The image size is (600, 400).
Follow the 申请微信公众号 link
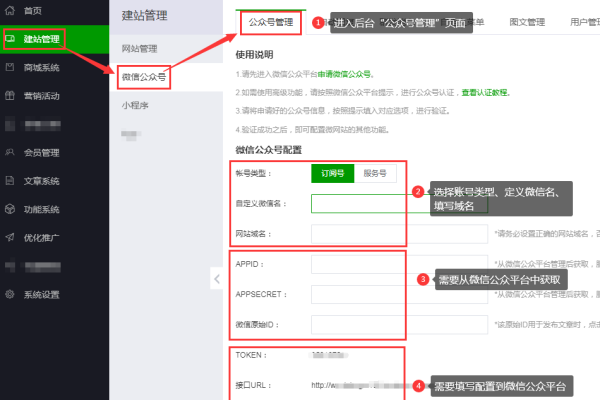344,74
